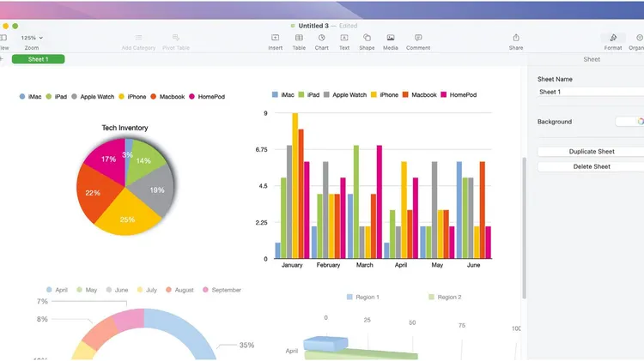Click the Delete Sheet button
This screenshot has width=644, height=361.
tap(592, 166)
